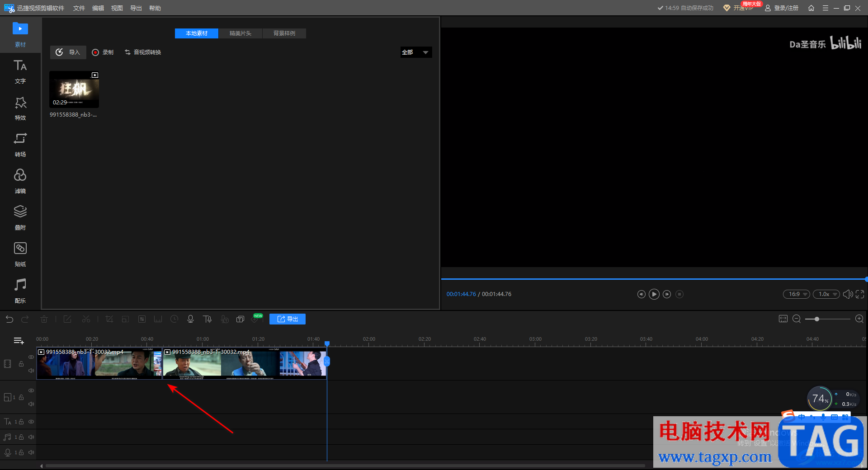Toggle preview volume speaker icon
The height and width of the screenshot is (470, 868).
coord(848,294)
